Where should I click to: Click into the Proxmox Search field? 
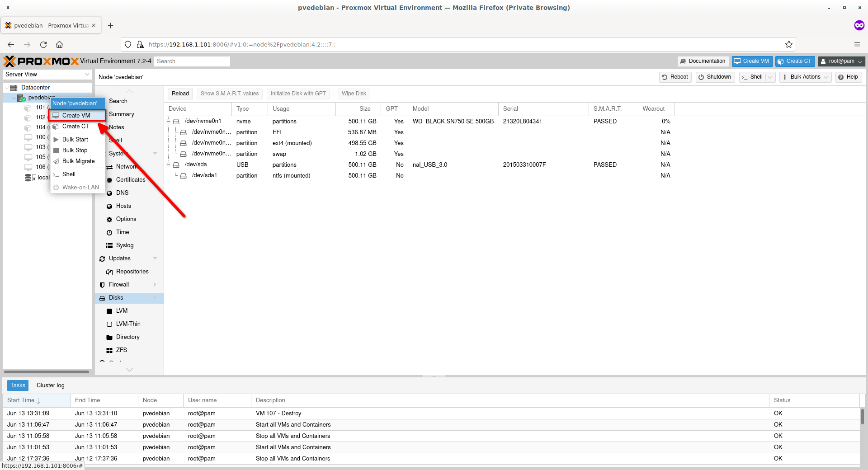[x=192, y=61]
